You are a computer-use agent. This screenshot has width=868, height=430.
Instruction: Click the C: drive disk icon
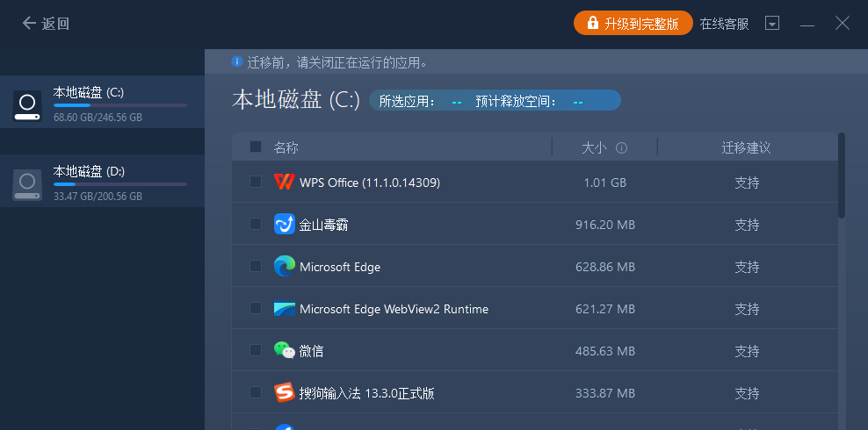click(27, 105)
